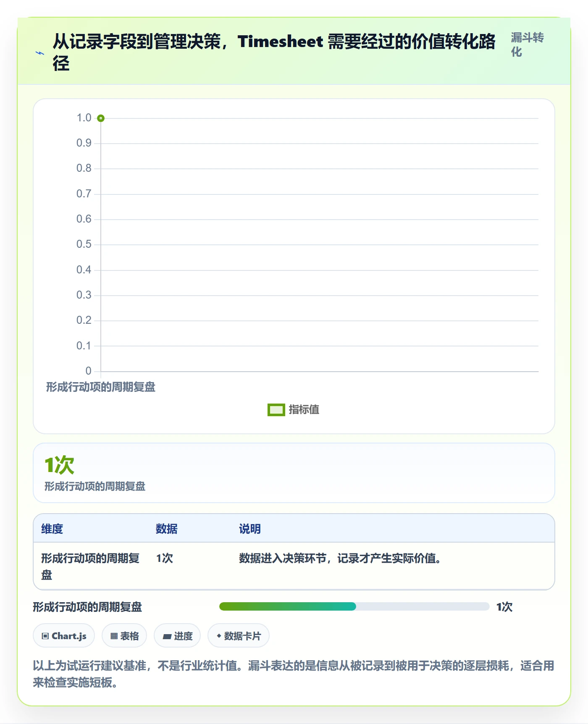The image size is (588, 724).
Task: Click the 说明 column header
Action: click(x=250, y=529)
